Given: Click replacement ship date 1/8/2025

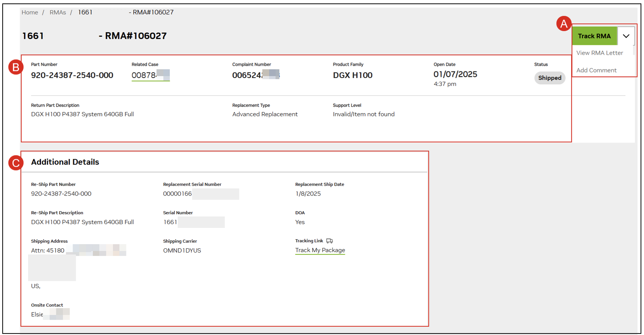Looking at the screenshot, I should click(x=308, y=194).
